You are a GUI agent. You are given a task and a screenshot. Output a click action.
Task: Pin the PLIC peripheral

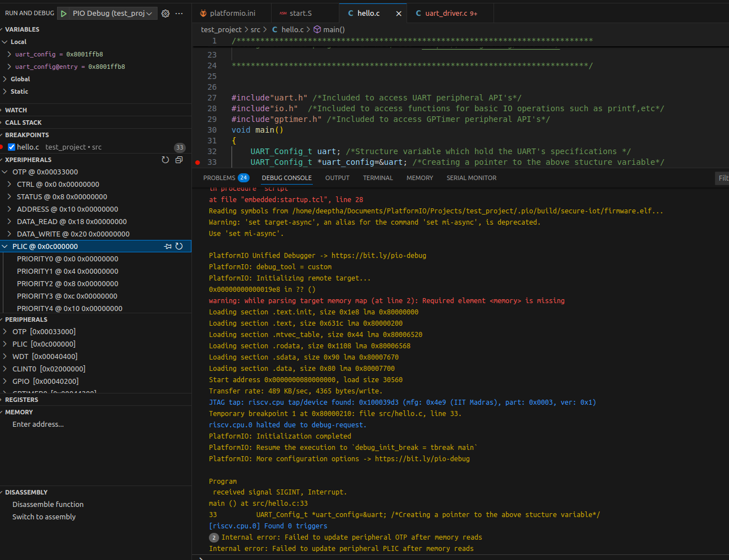(168, 246)
